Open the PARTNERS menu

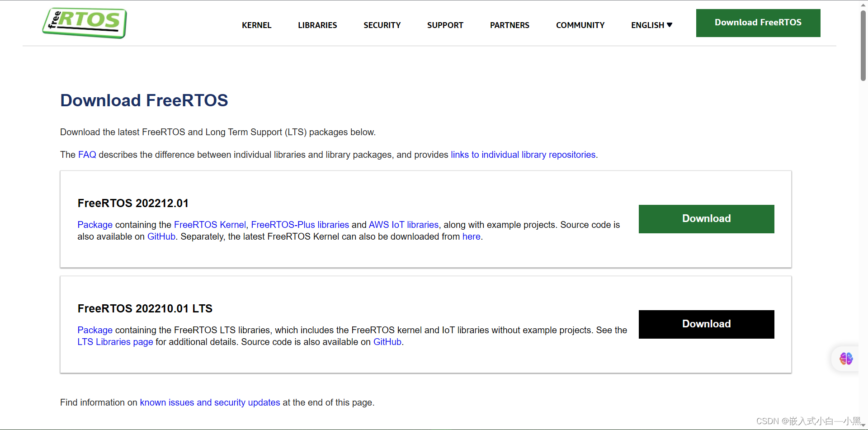point(509,25)
